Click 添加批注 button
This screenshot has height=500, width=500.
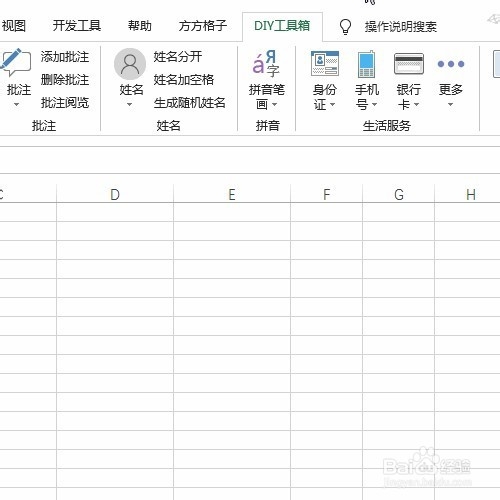(65, 57)
